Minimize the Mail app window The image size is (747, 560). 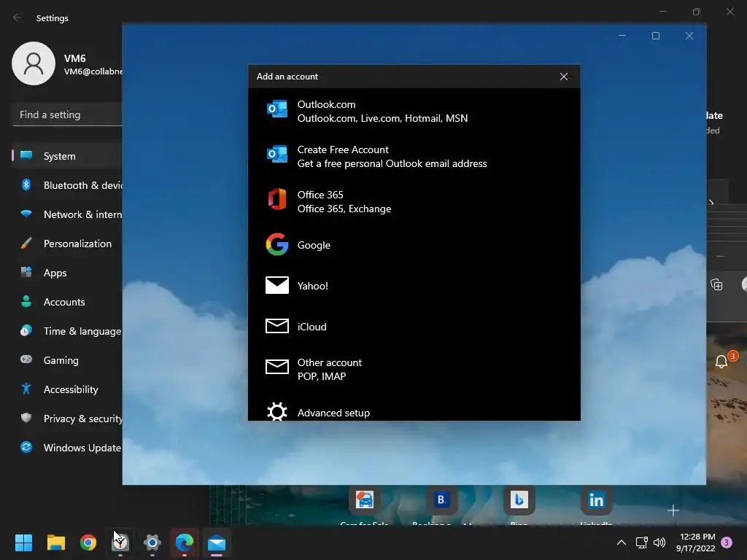622,36
